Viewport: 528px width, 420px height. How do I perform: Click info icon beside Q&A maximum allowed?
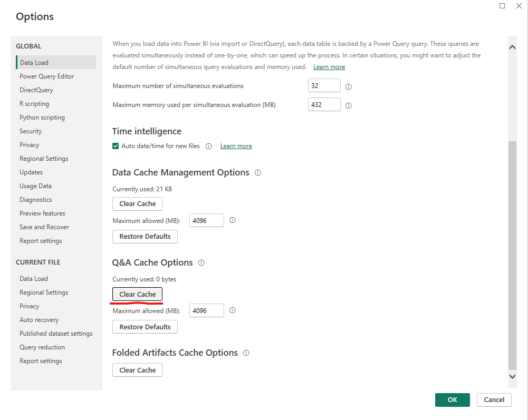click(232, 310)
